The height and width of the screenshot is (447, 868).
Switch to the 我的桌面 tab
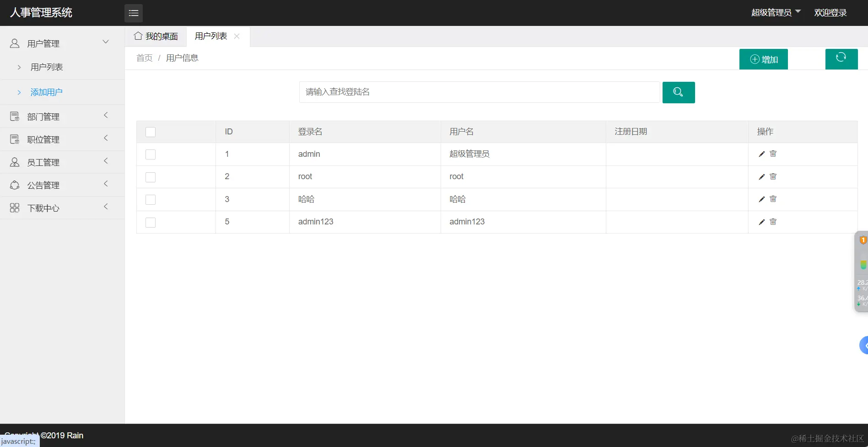click(156, 36)
